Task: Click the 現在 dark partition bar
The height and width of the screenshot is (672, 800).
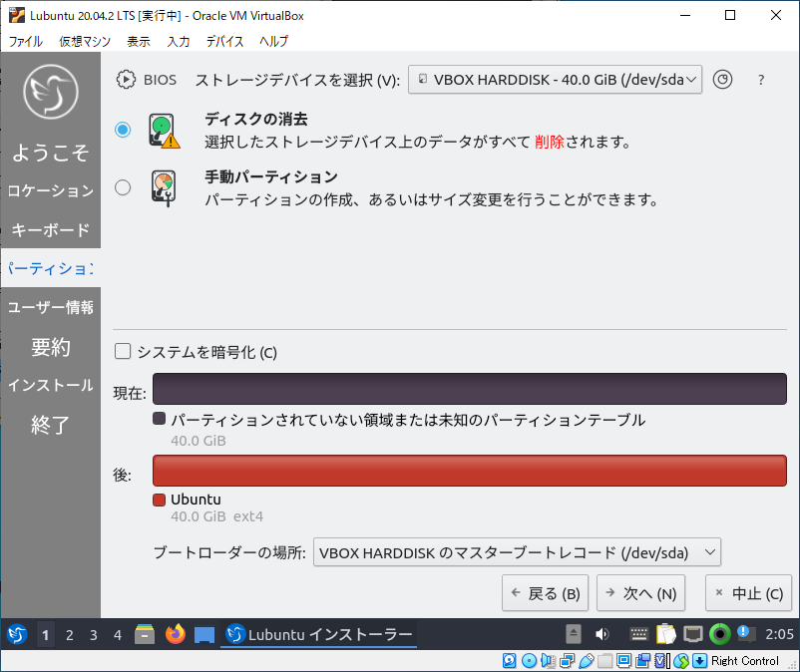Action: pos(470,389)
